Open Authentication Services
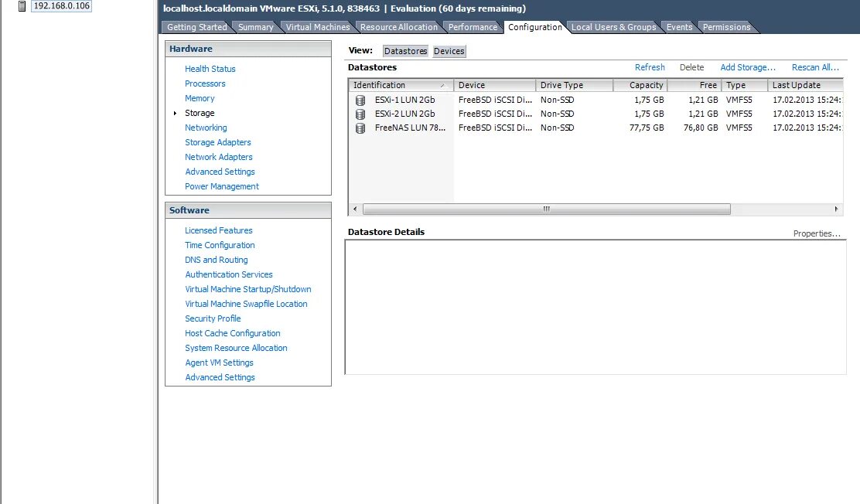 pyautogui.click(x=229, y=274)
